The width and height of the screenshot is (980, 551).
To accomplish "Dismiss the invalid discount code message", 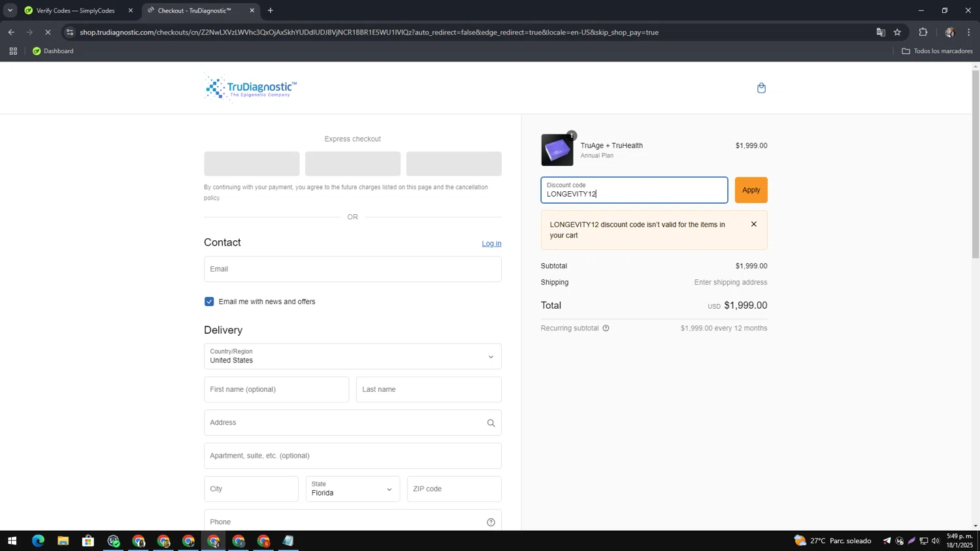I will (x=753, y=224).
